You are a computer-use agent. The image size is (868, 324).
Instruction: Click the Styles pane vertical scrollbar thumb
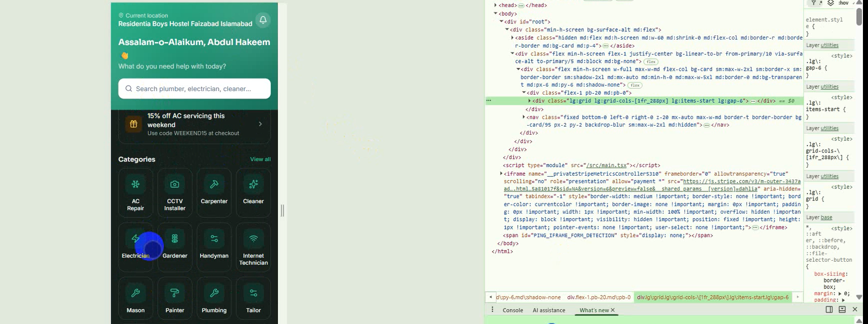[859, 17]
